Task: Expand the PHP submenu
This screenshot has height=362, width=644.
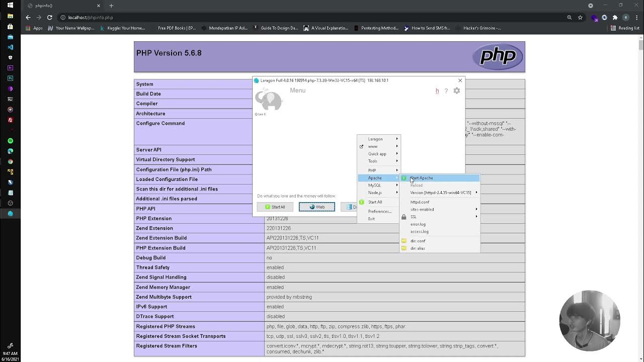Action: (x=378, y=170)
